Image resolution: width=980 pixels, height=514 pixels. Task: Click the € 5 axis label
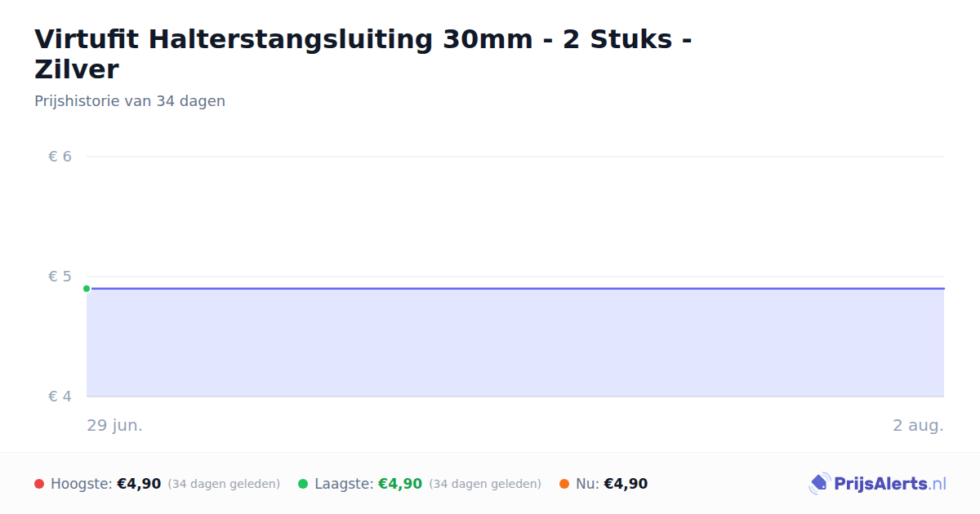(60, 277)
